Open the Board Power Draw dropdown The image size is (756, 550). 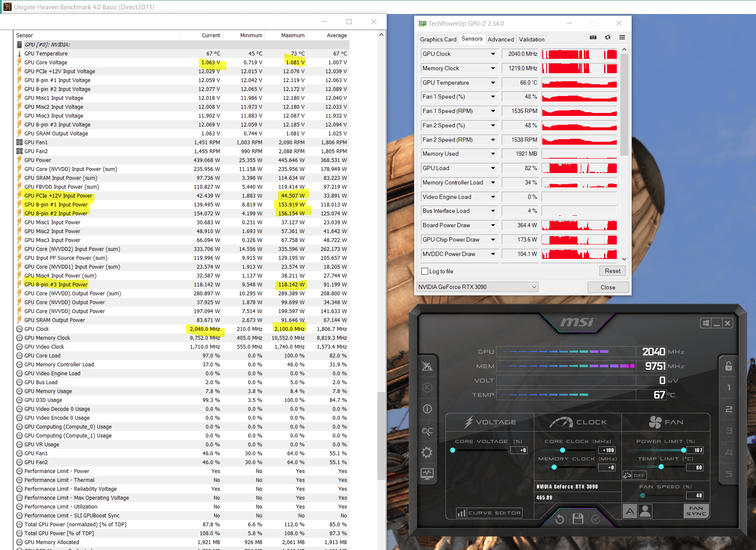coord(493,225)
